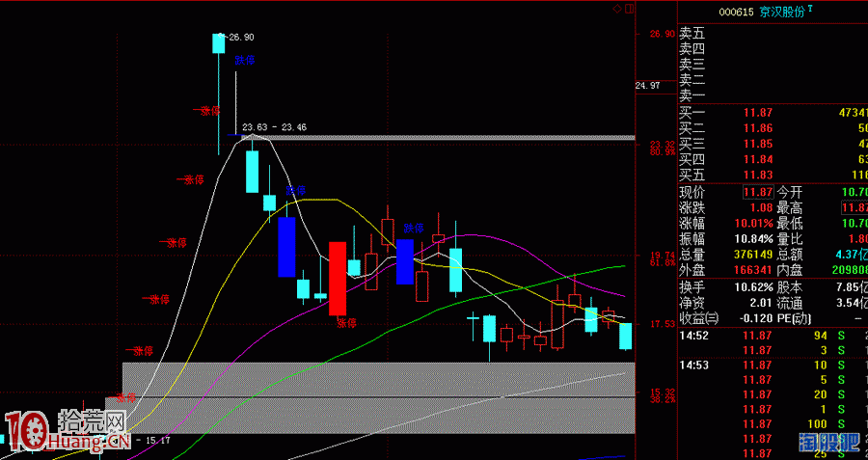Viewport: 868px width, 460px height.
Task: Select the first blue 跌停 candlestick
Action: (x=286, y=247)
